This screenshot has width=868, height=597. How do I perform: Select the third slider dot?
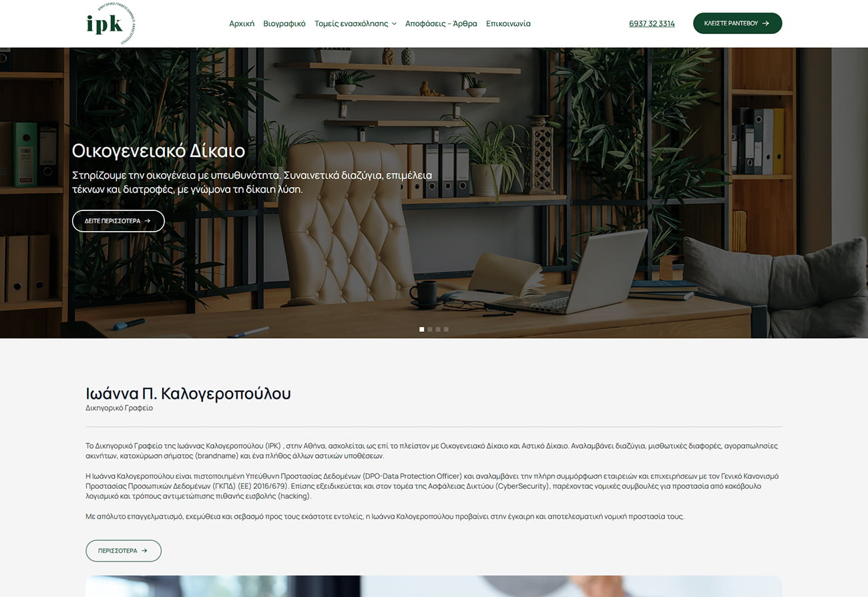438,329
